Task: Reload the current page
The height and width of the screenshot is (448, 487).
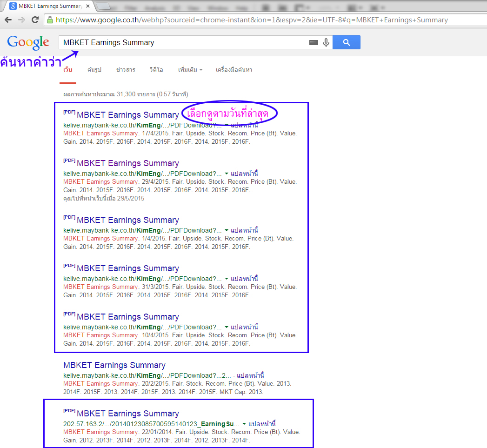Action: click(35, 20)
